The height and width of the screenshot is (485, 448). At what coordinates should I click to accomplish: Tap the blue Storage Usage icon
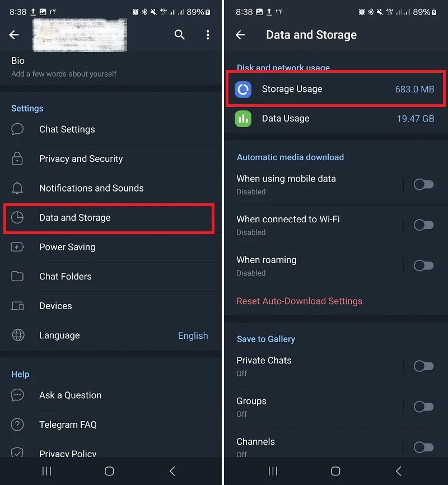pos(243,90)
